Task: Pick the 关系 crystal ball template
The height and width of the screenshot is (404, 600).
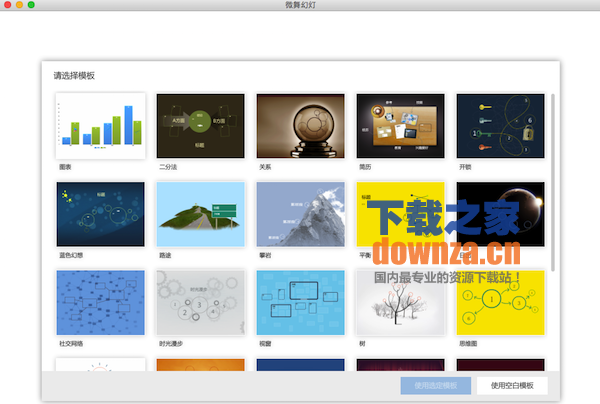Action: 300,125
